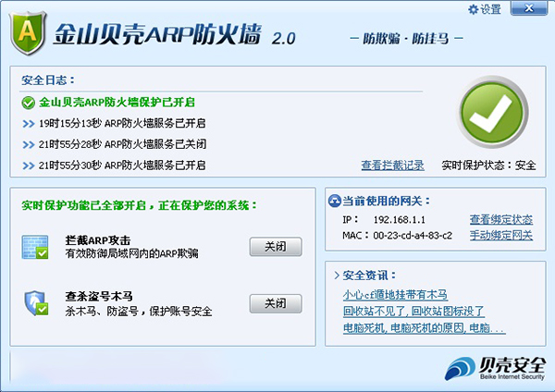
Task: Click the firewall wall icon for 拦截ARP攻击
Action: click(x=35, y=247)
